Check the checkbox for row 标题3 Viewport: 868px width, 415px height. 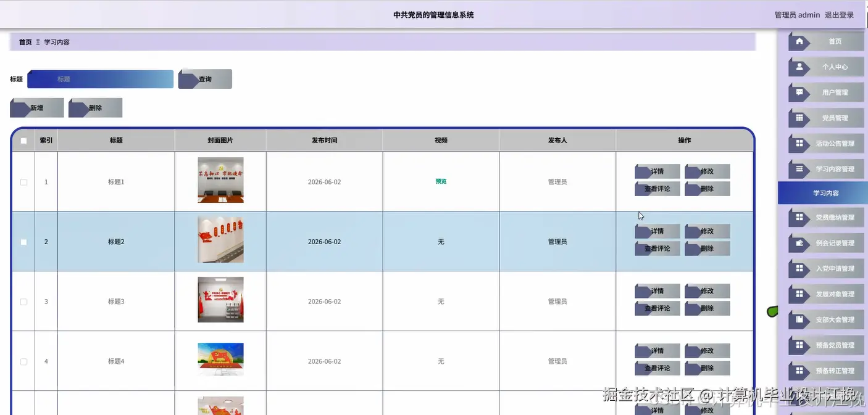(23, 302)
